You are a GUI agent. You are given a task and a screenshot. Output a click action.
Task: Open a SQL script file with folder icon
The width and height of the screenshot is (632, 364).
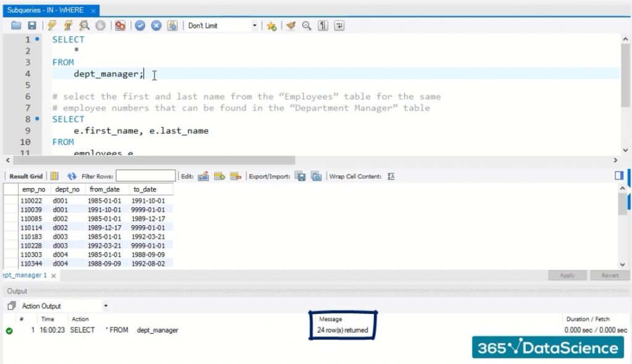tap(16, 26)
